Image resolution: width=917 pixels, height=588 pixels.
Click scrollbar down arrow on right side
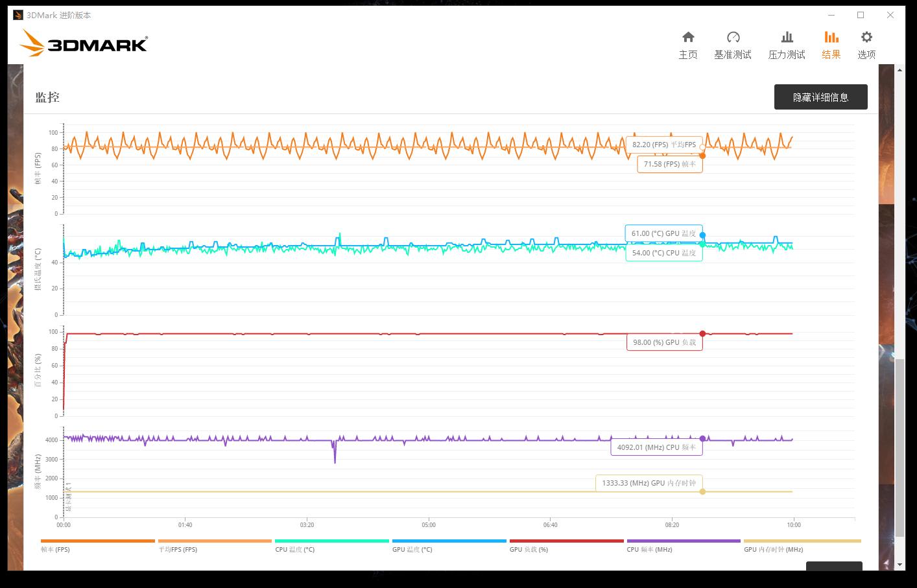point(899,565)
